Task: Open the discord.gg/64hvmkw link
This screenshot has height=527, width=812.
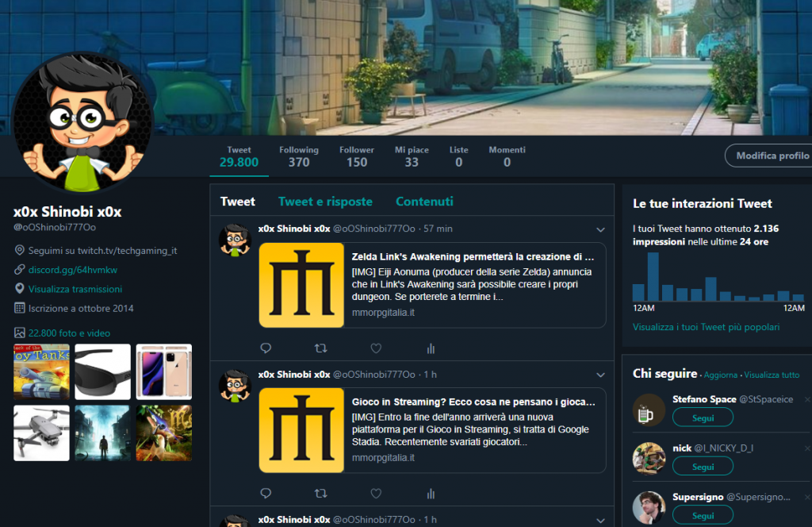Action: [x=73, y=270]
